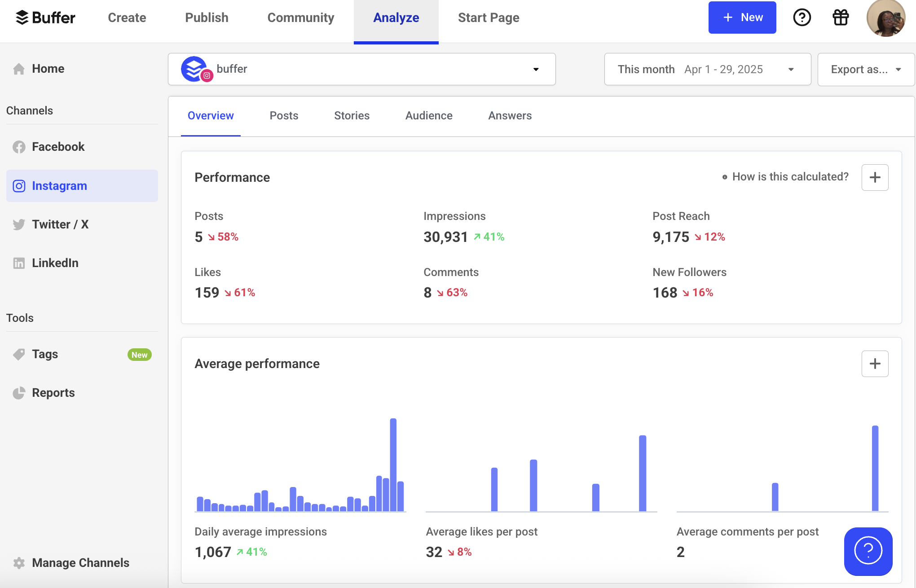
Task: Expand the buffer account selector dropdown
Action: click(x=535, y=70)
